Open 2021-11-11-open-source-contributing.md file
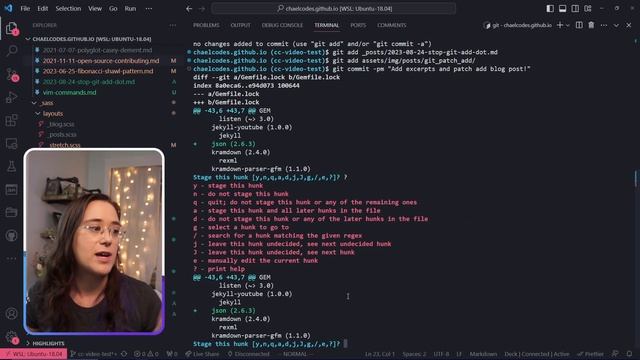Image resolution: width=640 pixels, height=360 pixels. point(101,60)
